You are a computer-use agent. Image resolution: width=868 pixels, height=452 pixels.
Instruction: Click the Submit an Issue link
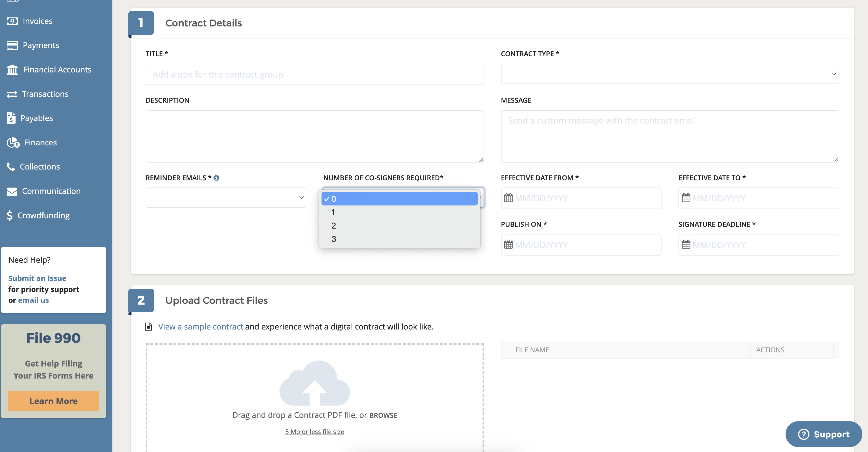[37, 278]
